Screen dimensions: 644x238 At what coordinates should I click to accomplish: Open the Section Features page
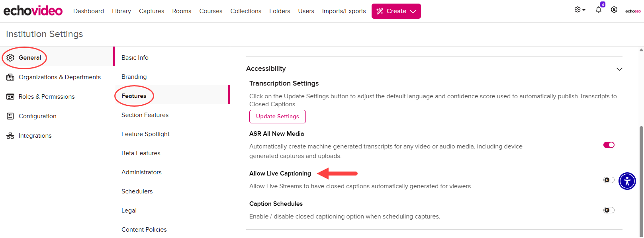pyautogui.click(x=145, y=115)
